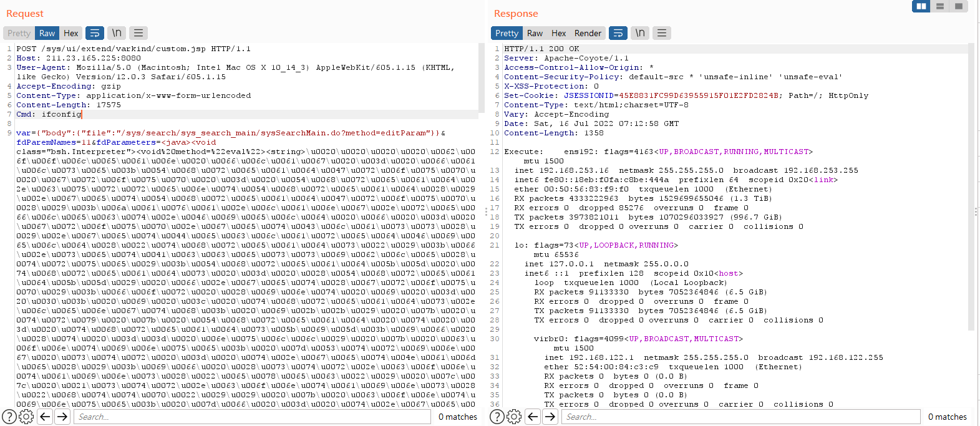Image resolution: width=980 pixels, height=426 pixels.
Task: Click the Host header value 211.23.165.225:8080
Action: 94,58
